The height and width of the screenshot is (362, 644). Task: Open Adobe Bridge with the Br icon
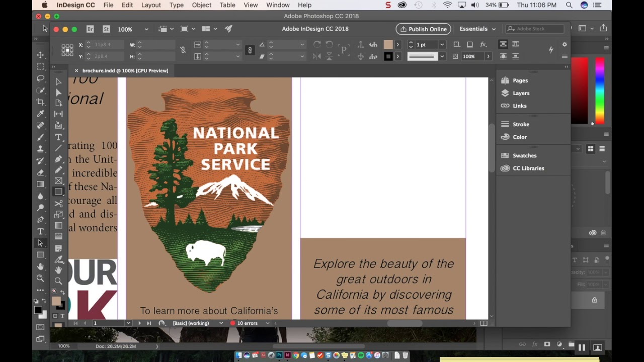tap(90, 29)
